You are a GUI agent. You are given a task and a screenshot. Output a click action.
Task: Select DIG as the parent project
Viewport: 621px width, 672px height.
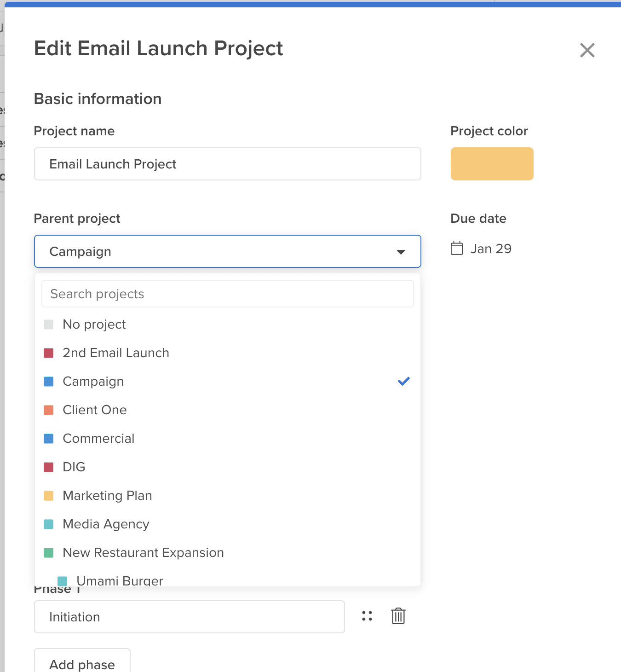click(x=74, y=467)
